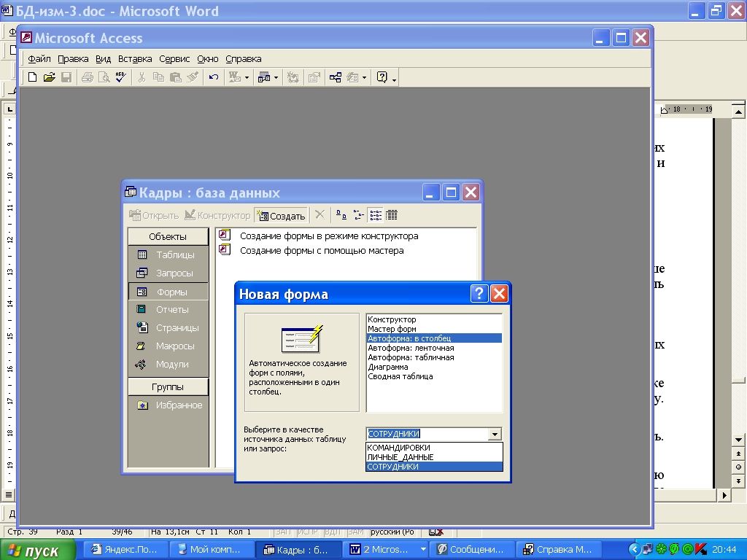Click the Конструктор button in database window
Viewport: 747px width, 560px height.
click(217, 215)
